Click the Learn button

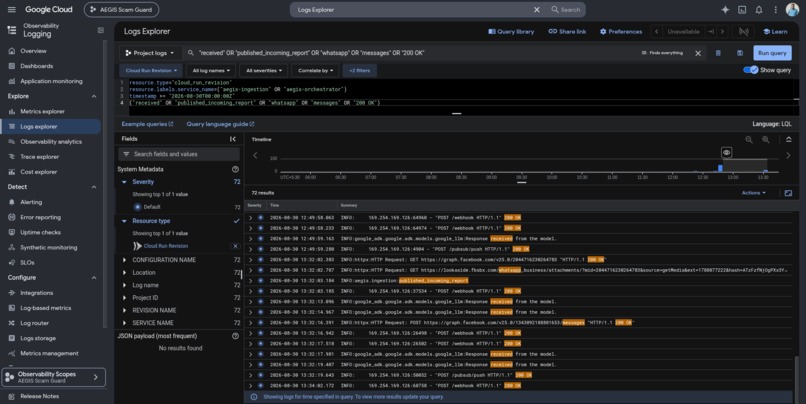coord(775,31)
